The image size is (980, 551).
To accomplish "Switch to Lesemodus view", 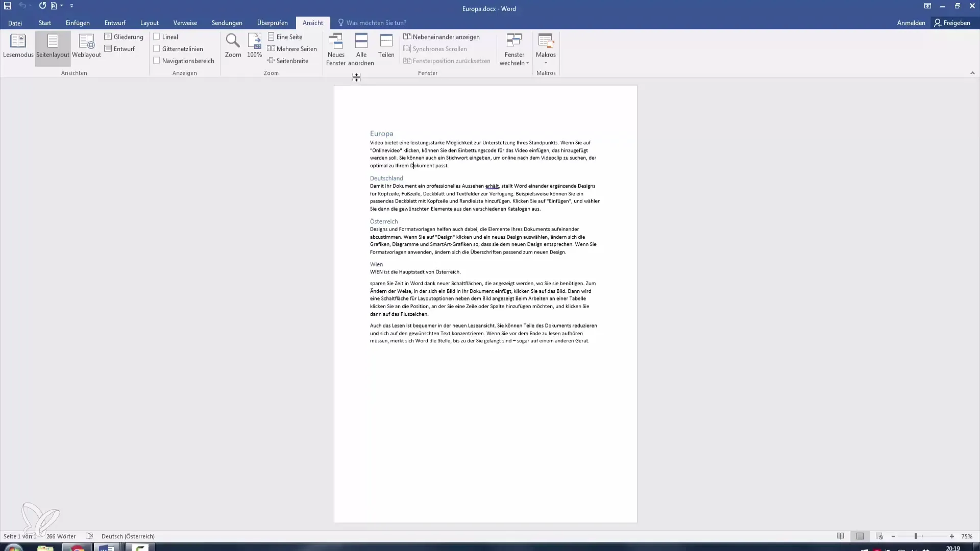I will (x=18, y=47).
